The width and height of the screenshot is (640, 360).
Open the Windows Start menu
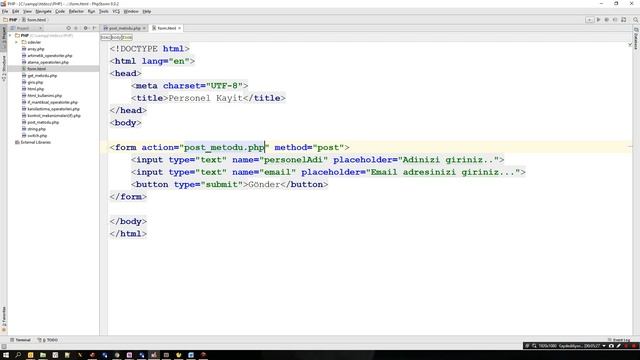tap(6, 355)
